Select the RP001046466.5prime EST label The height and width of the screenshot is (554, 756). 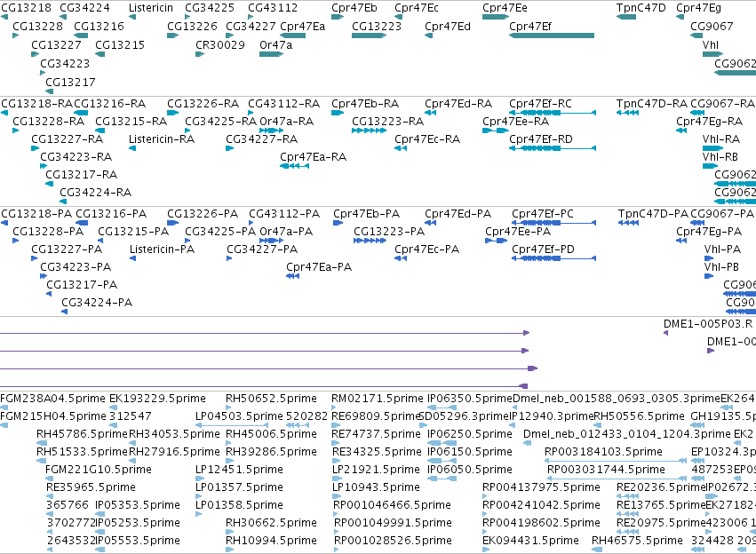point(392,505)
